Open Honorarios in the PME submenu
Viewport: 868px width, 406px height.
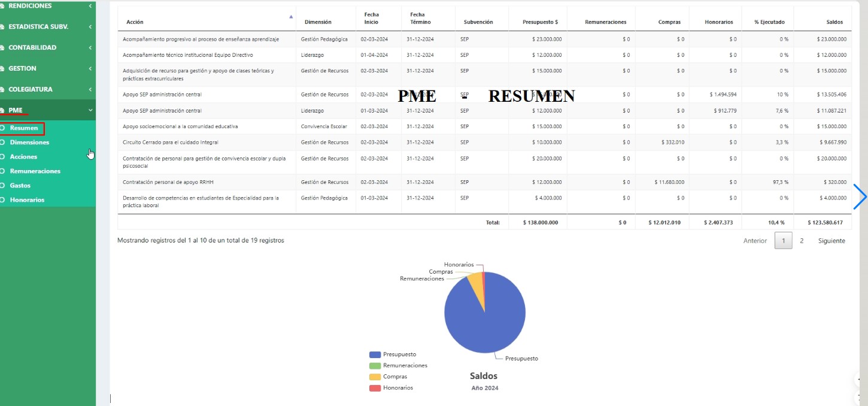coord(27,200)
